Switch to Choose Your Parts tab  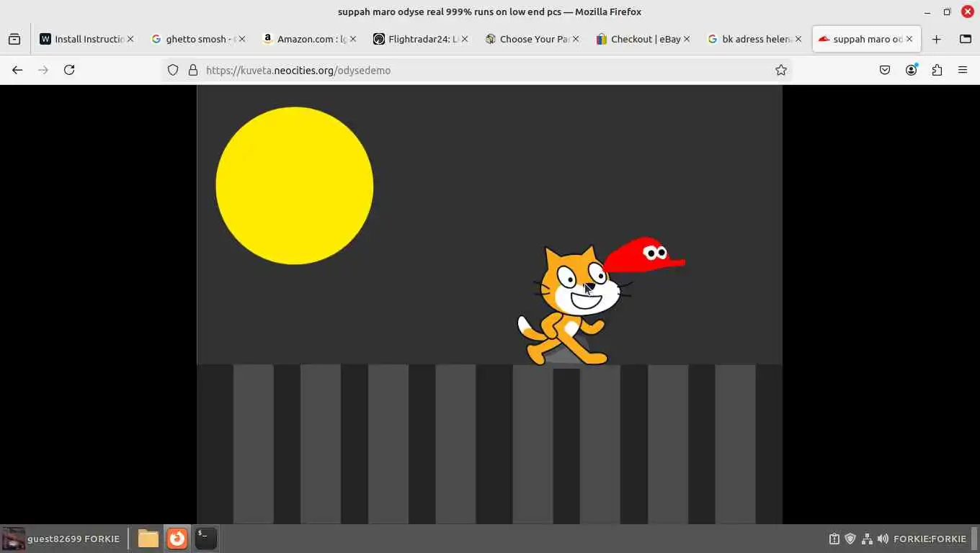pyautogui.click(x=531, y=39)
